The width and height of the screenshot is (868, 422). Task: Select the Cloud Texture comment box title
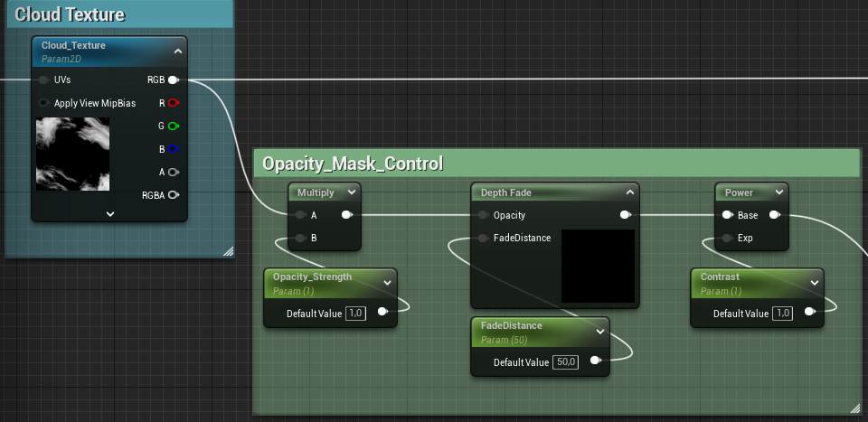70,14
